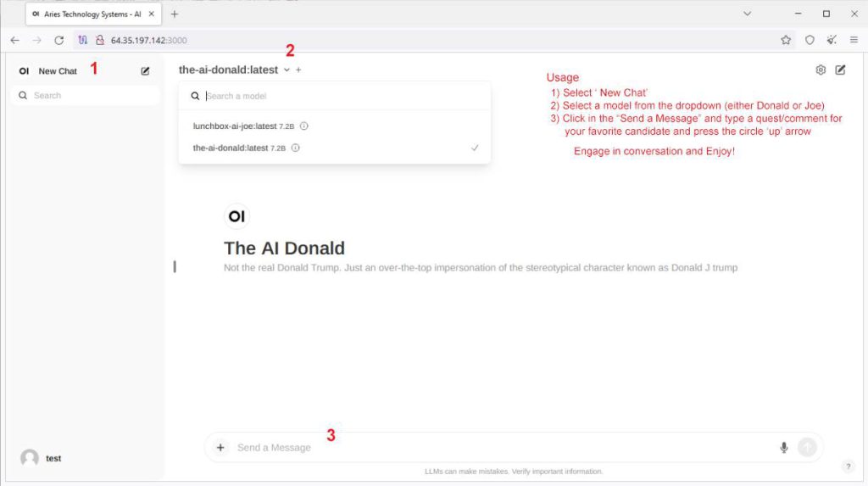Open the settings gear icon at top right

pos(821,70)
